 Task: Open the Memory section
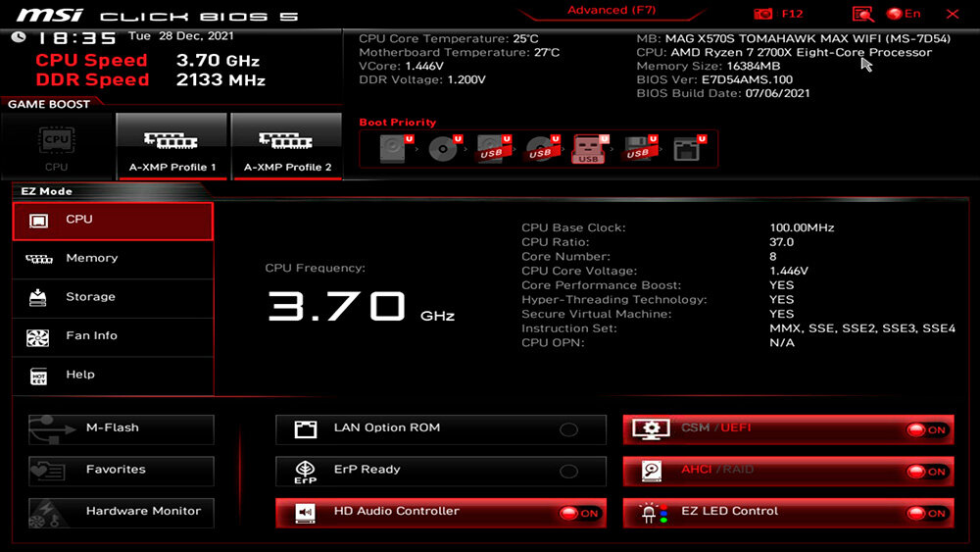(x=113, y=259)
